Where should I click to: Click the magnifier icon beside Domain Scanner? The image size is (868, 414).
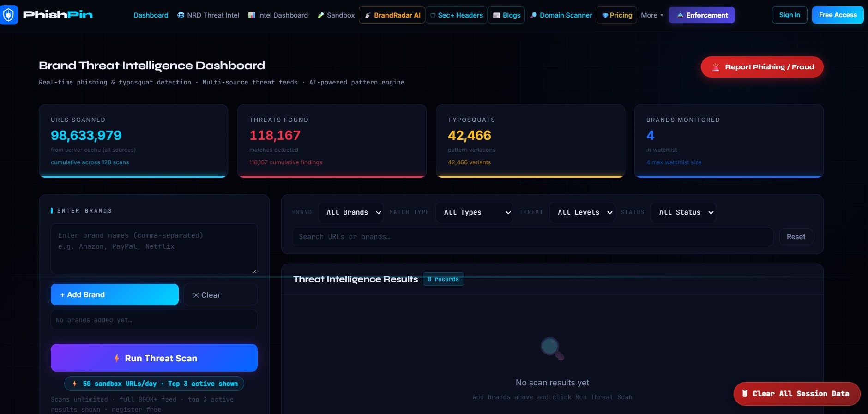[534, 15]
